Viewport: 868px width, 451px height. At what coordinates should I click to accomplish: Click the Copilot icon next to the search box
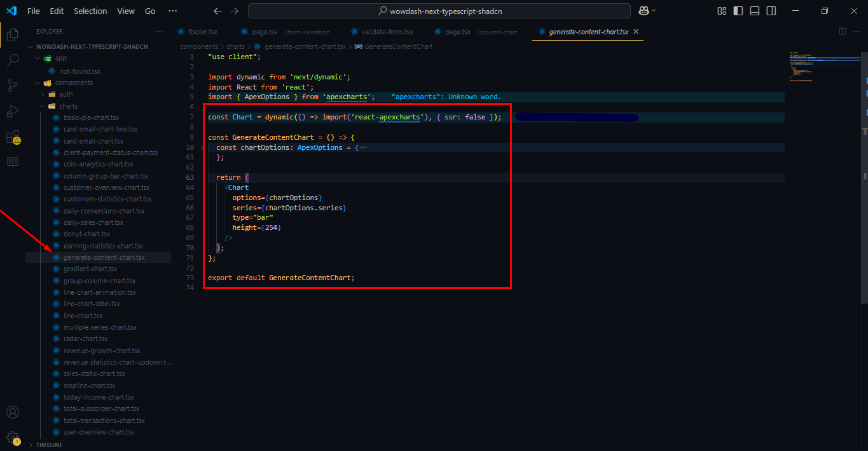[x=644, y=10]
